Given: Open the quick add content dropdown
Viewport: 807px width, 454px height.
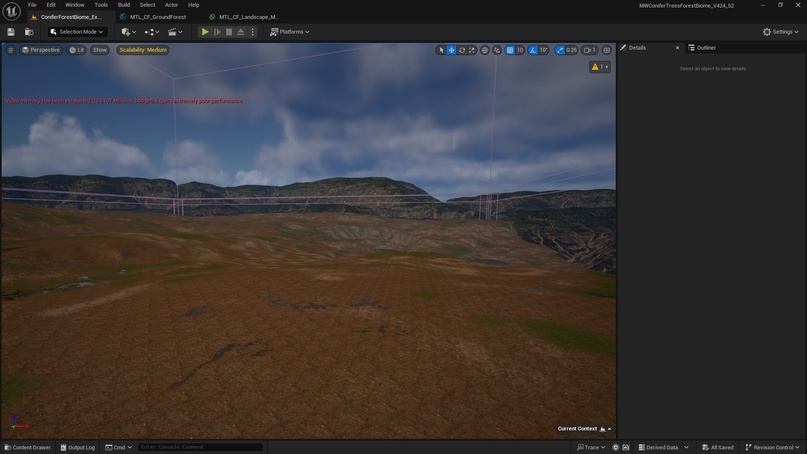Looking at the screenshot, I should [x=128, y=32].
